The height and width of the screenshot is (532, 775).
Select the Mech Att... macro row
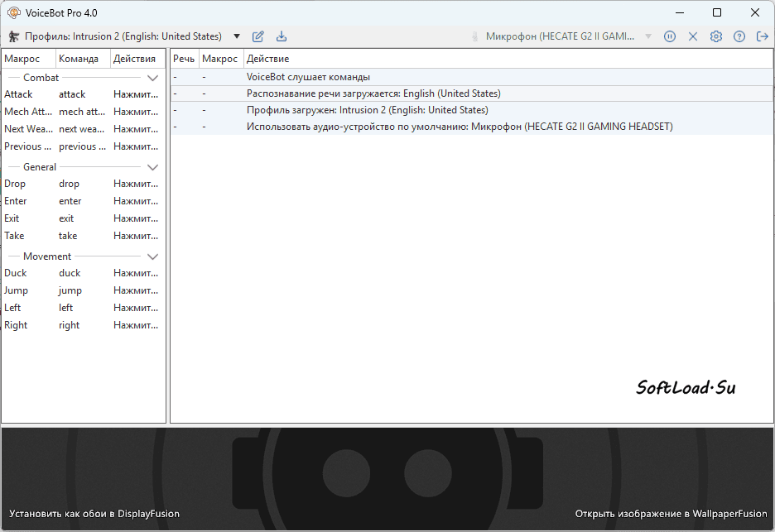pos(84,112)
